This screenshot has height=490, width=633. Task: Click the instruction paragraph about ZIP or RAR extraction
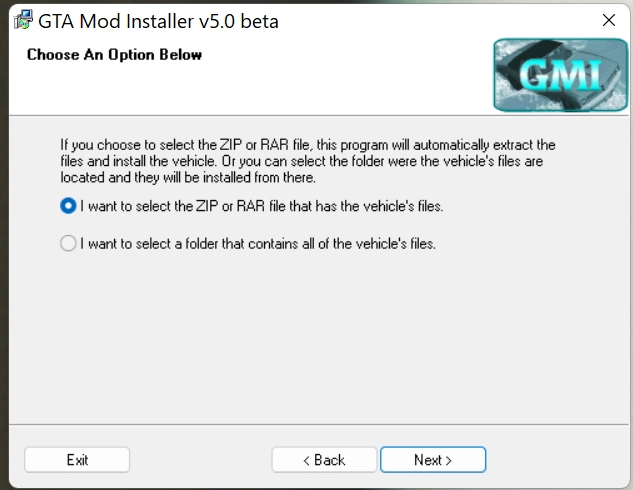[307, 161]
